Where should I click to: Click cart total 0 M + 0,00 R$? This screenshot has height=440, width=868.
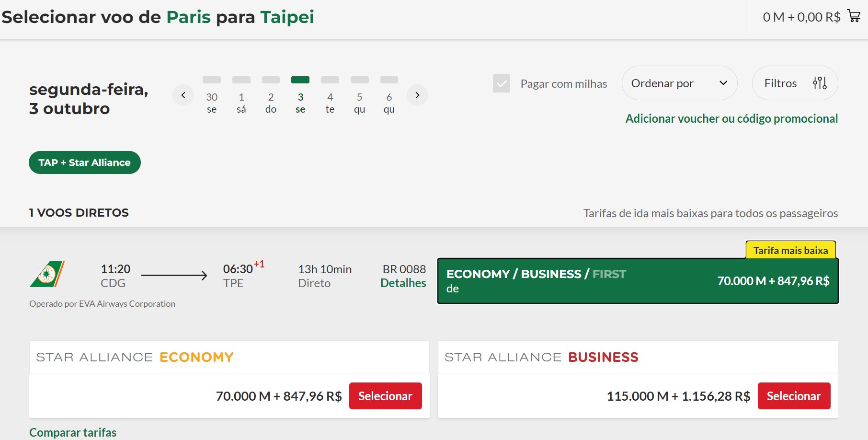[x=801, y=17]
